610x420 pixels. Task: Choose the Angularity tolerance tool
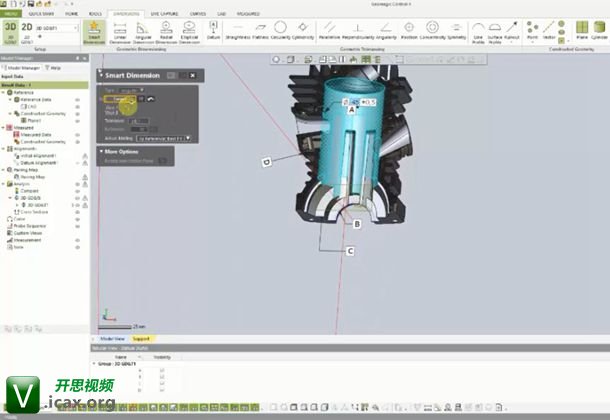click(386, 30)
